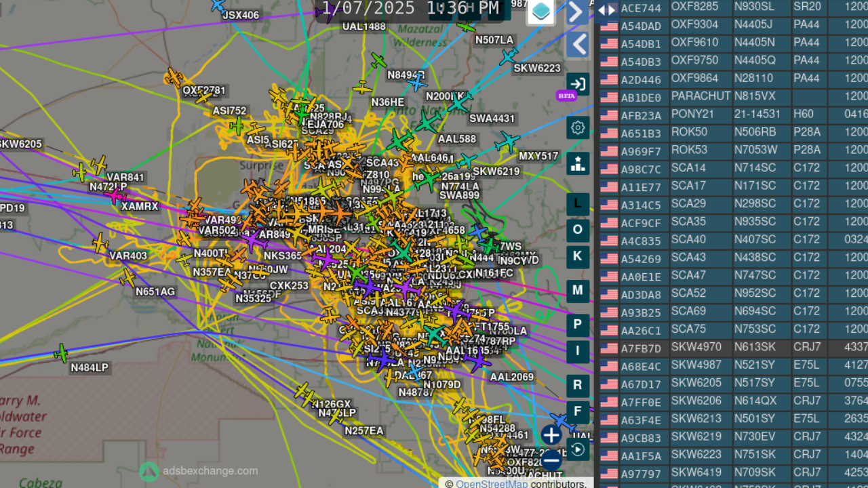Select the SKW4970 row in the table
Image resolution: width=868 pixels, height=488 pixels.
[732, 348]
